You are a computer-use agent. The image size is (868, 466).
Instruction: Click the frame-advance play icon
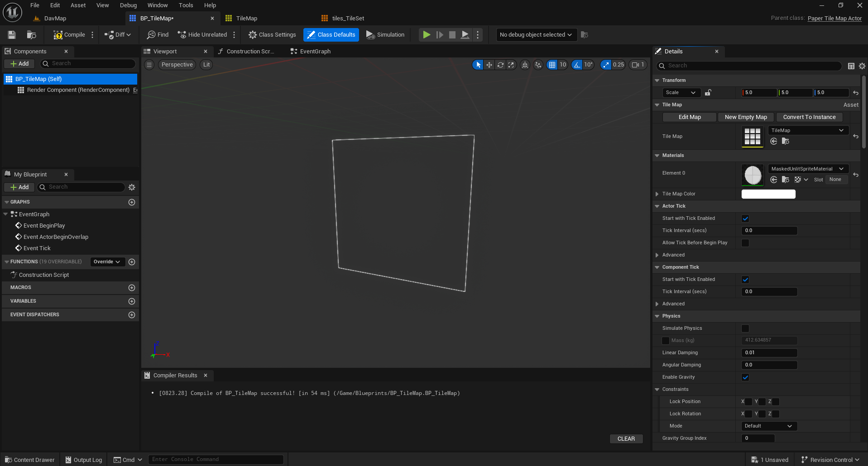point(439,35)
